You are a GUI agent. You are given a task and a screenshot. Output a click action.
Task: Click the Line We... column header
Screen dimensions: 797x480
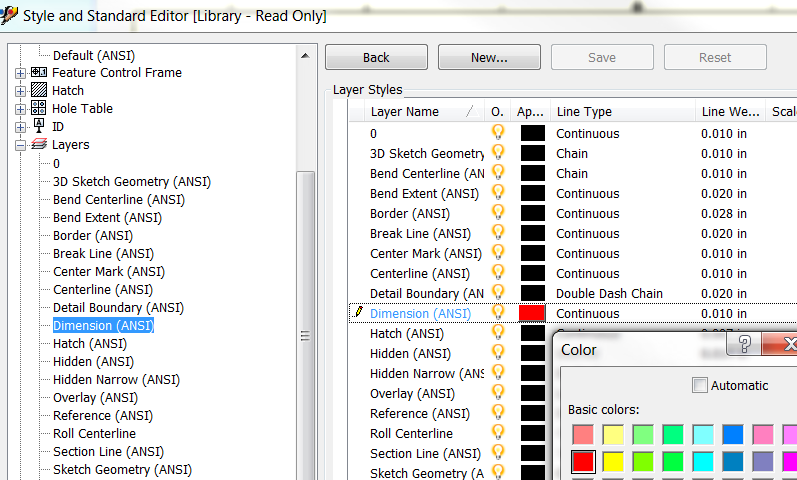tap(730, 111)
